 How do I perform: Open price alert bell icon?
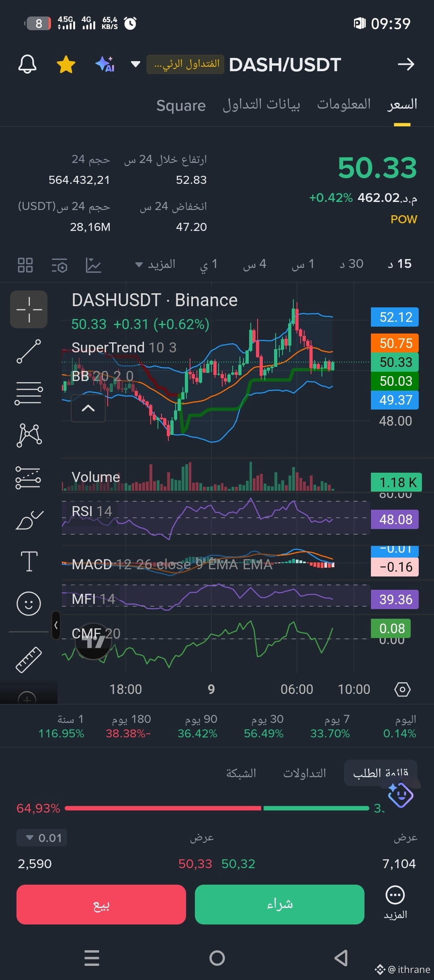pos(27,64)
